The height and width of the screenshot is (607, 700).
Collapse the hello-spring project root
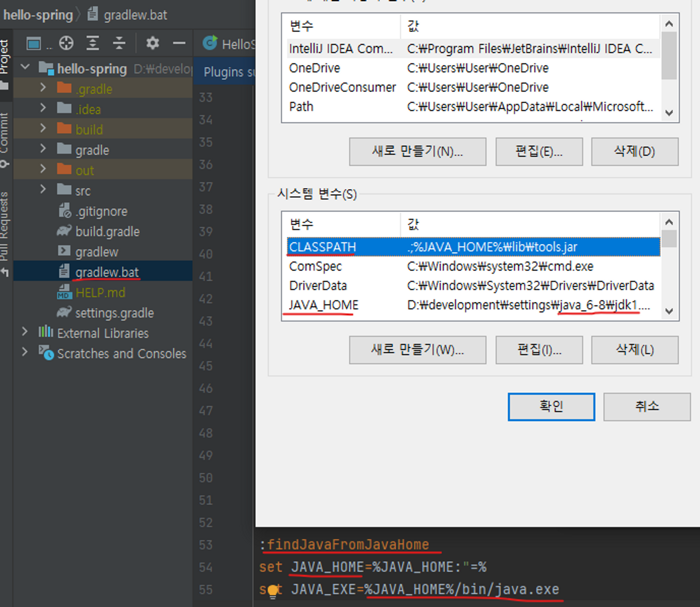point(25,66)
